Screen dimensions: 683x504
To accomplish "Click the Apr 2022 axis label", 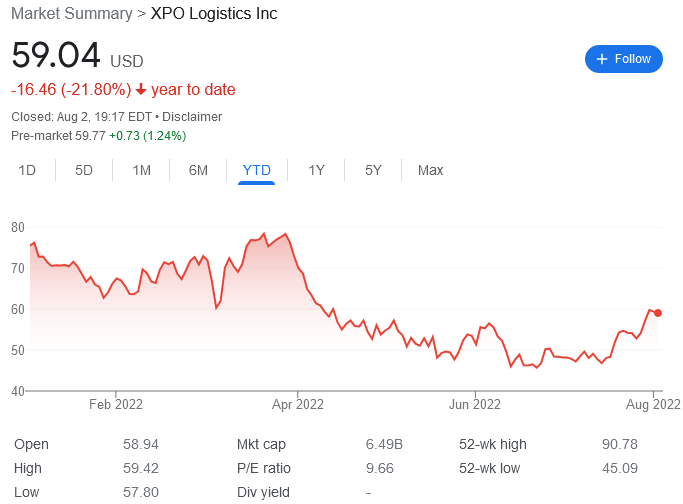I will coord(298,405).
